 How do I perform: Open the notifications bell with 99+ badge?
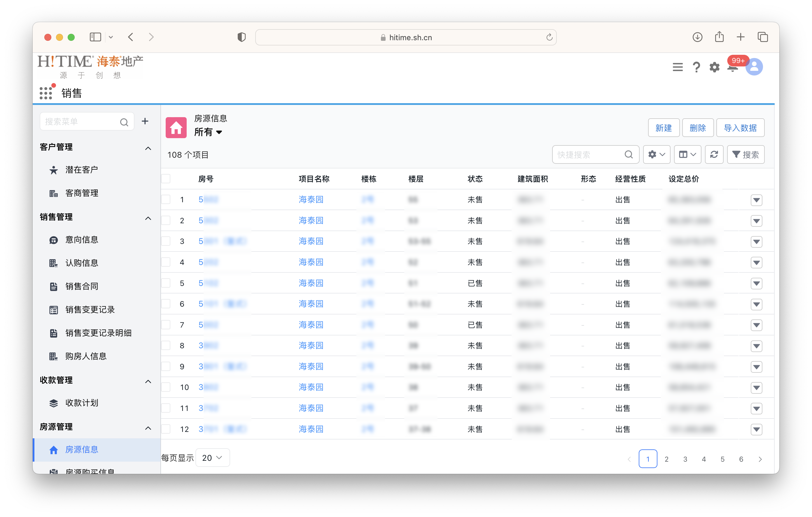(732, 67)
